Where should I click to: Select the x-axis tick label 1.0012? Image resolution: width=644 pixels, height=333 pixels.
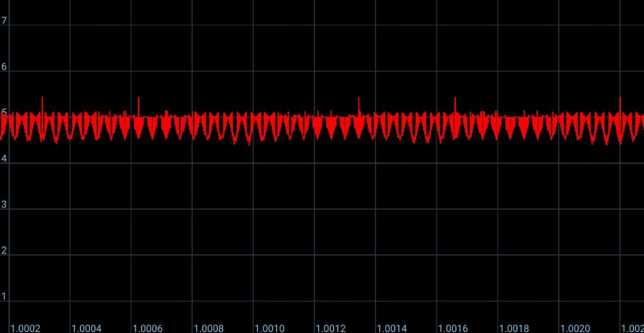331,328
